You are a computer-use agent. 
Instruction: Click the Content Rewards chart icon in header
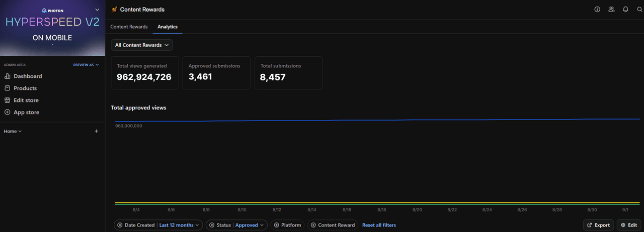coord(114,9)
